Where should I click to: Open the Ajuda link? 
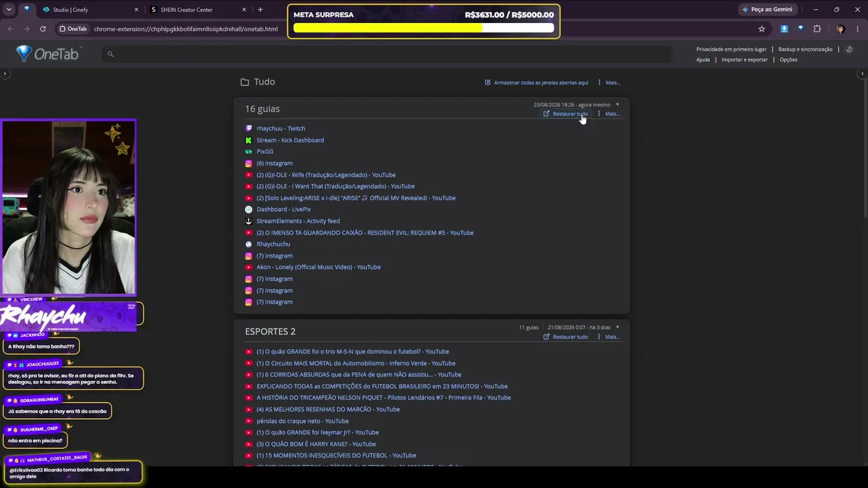click(x=703, y=60)
